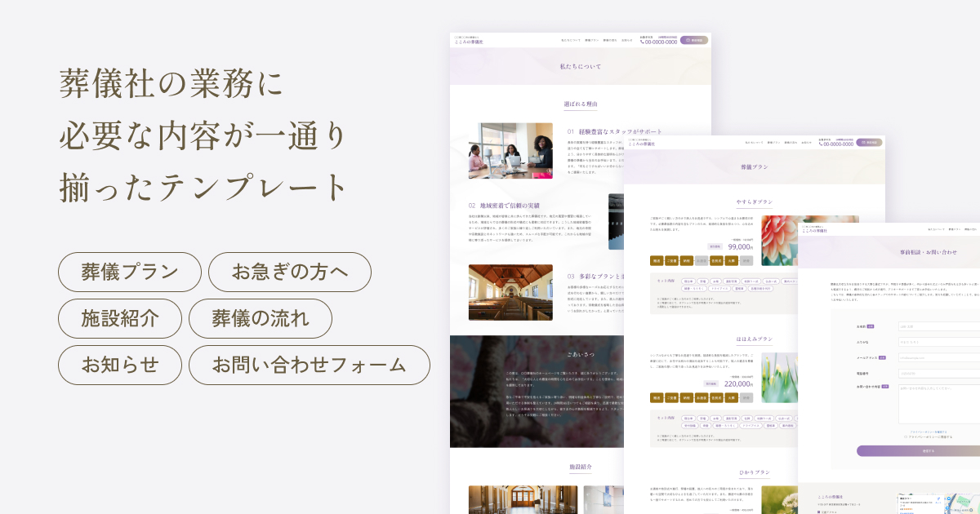
Task: Click the お問い合わせ内容 text area
Action: pyautogui.click(x=939, y=404)
